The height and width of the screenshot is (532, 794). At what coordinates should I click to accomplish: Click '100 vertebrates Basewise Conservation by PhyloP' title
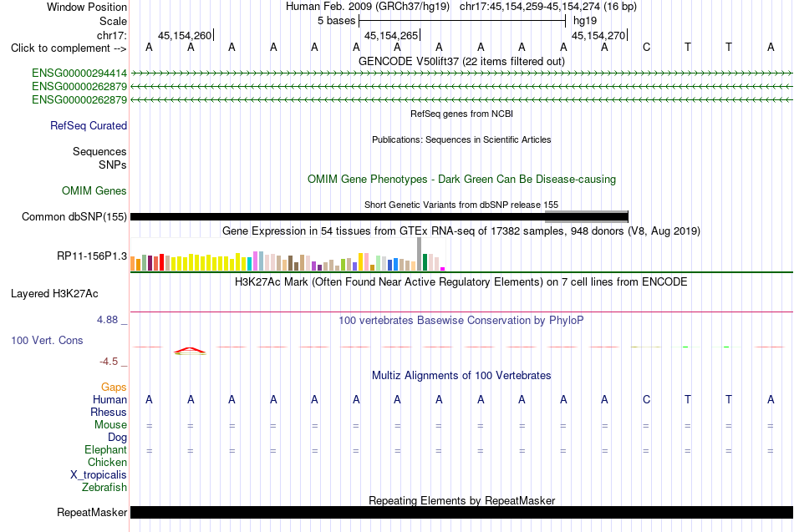(x=461, y=321)
